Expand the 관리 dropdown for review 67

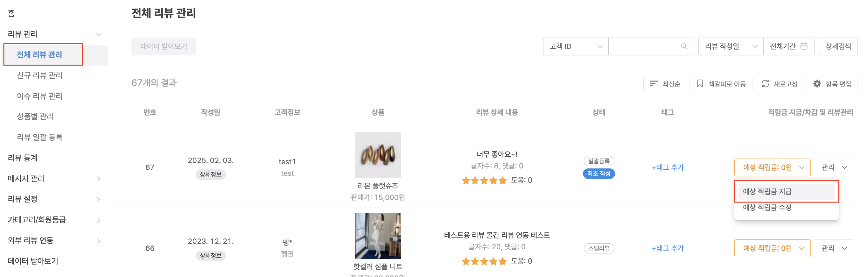pyautogui.click(x=833, y=167)
